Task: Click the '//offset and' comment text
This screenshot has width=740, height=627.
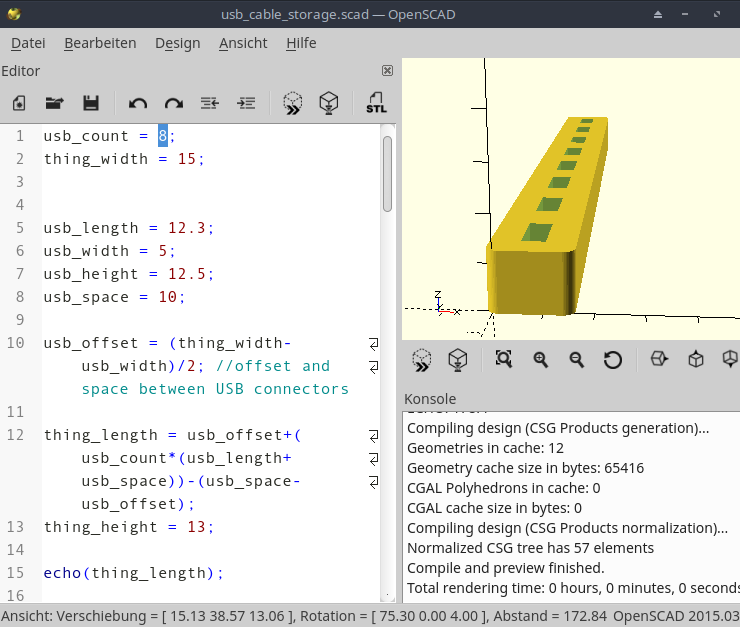Action: point(273,366)
